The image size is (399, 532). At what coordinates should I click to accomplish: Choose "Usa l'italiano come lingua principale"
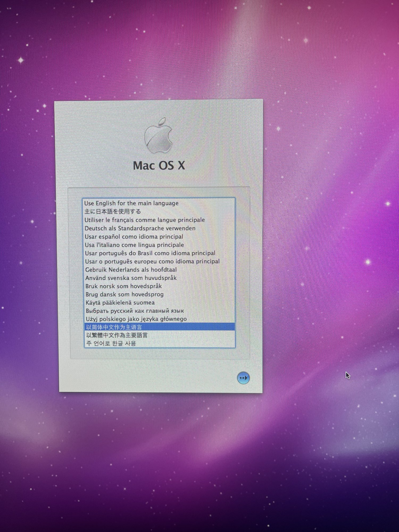click(159, 245)
